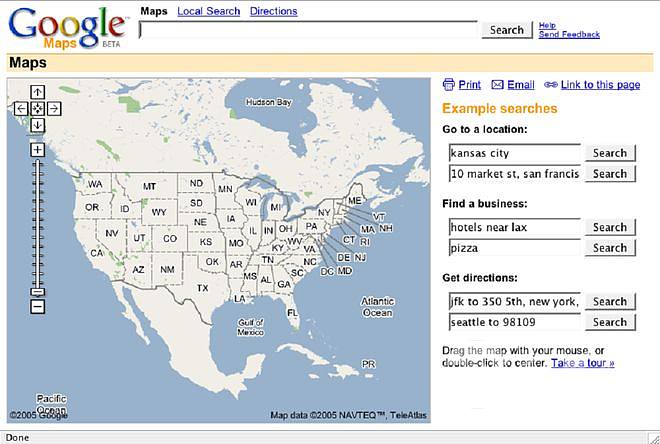
Task: Click the printer icon next to Print
Action: [449, 85]
